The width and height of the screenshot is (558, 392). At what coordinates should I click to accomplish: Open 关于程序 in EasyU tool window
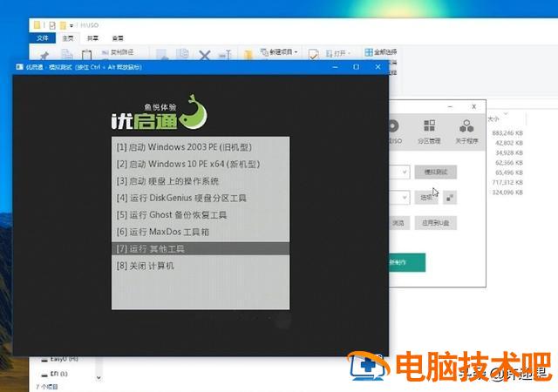tap(466, 132)
